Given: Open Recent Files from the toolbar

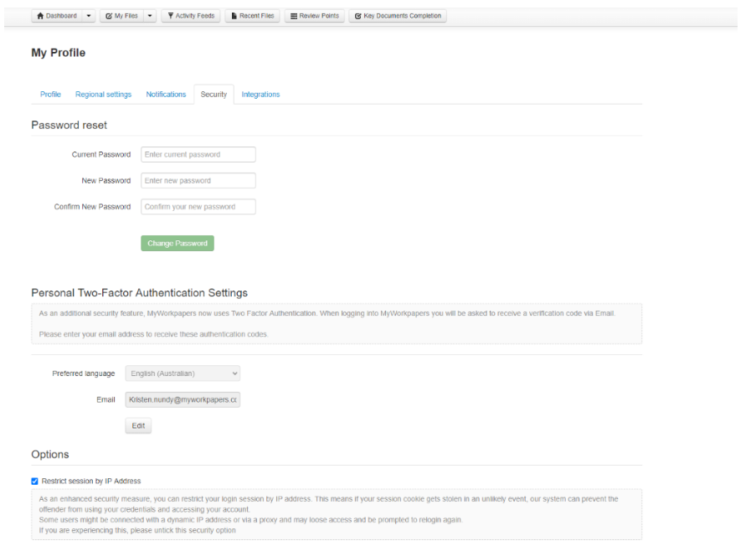Looking at the screenshot, I should [x=252, y=16].
